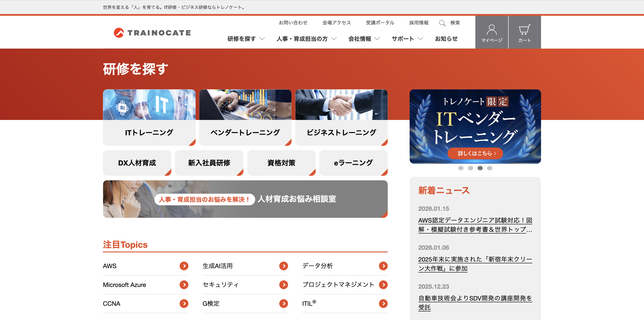Click the arrow icon beside 生成AI活用
This screenshot has width=644, height=320.
283,266
